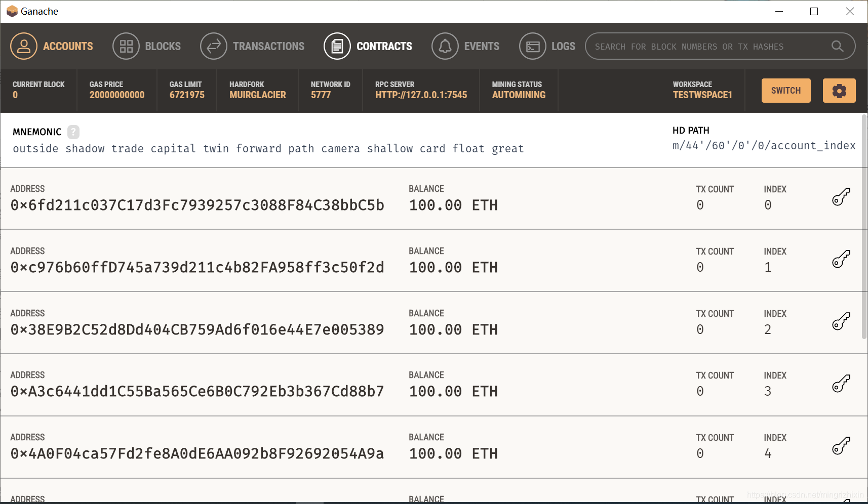This screenshot has height=504, width=868.
Task: Switch to the BLOCKS tab label
Action: pyautogui.click(x=163, y=46)
